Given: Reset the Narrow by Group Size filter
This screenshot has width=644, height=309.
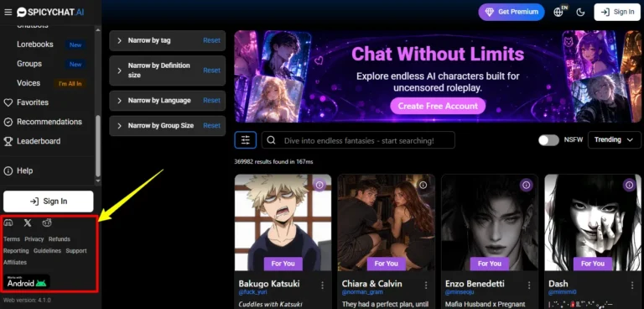Looking at the screenshot, I should pyautogui.click(x=211, y=125).
